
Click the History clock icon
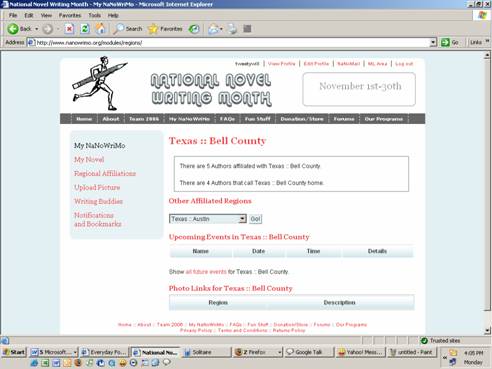tap(194, 29)
